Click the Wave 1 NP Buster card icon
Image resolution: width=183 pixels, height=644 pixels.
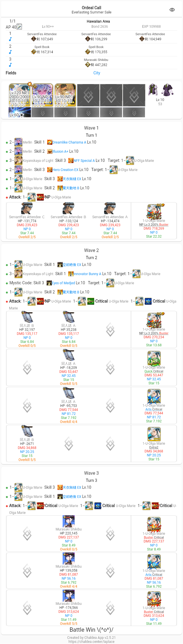pos(154,212)
